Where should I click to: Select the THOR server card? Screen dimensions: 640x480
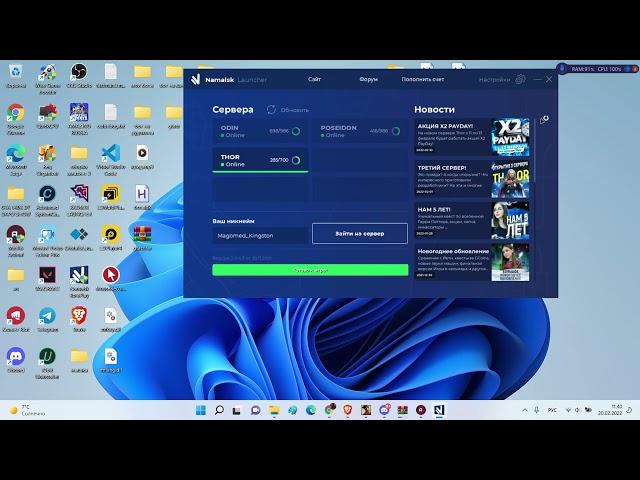click(x=260, y=160)
